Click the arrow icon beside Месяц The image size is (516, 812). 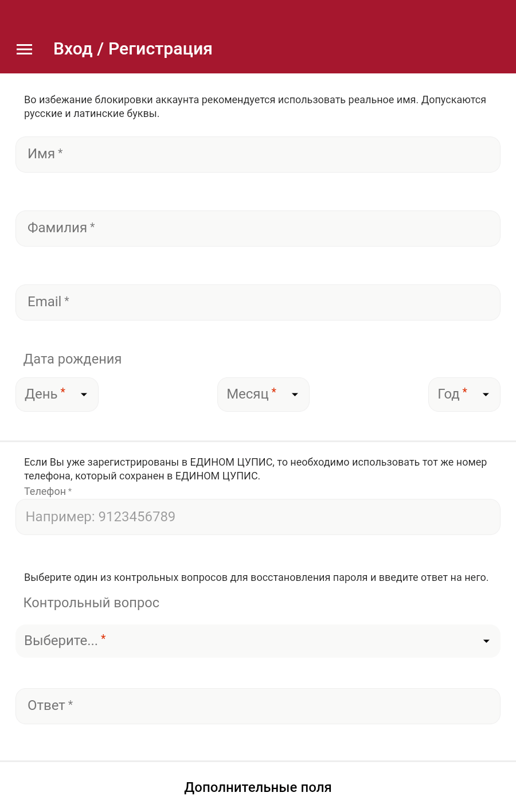295,395
